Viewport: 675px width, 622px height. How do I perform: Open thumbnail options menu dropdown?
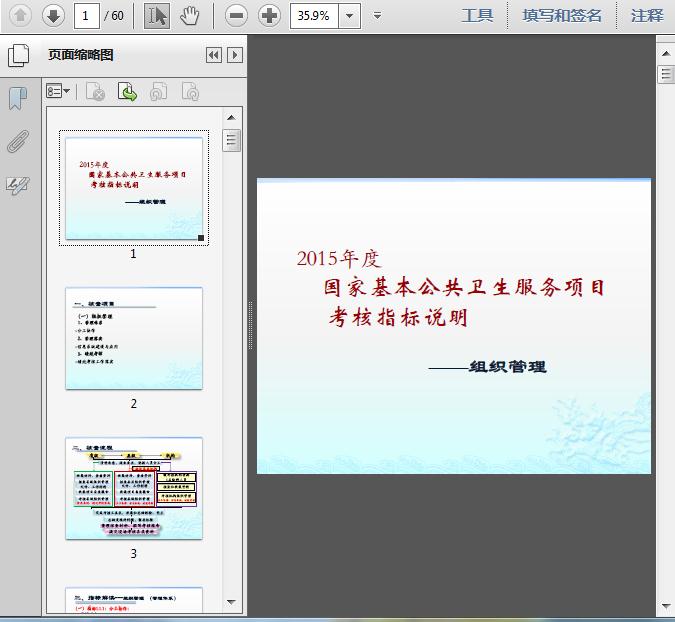tap(58, 91)
